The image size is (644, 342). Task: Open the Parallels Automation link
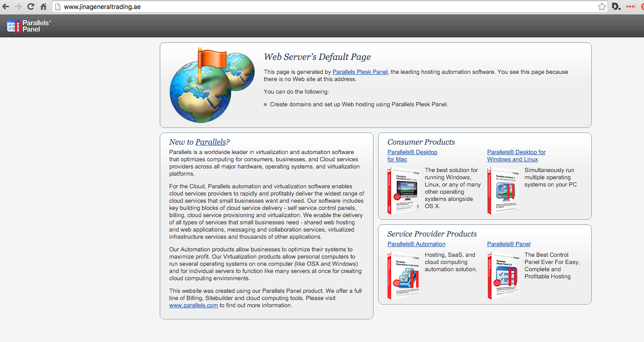pos(416,244)
